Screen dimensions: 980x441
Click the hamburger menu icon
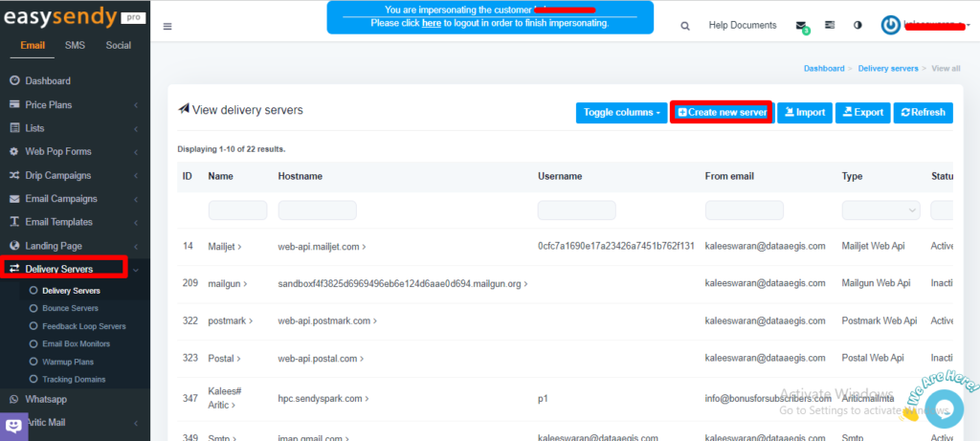(x=168, y=26)
